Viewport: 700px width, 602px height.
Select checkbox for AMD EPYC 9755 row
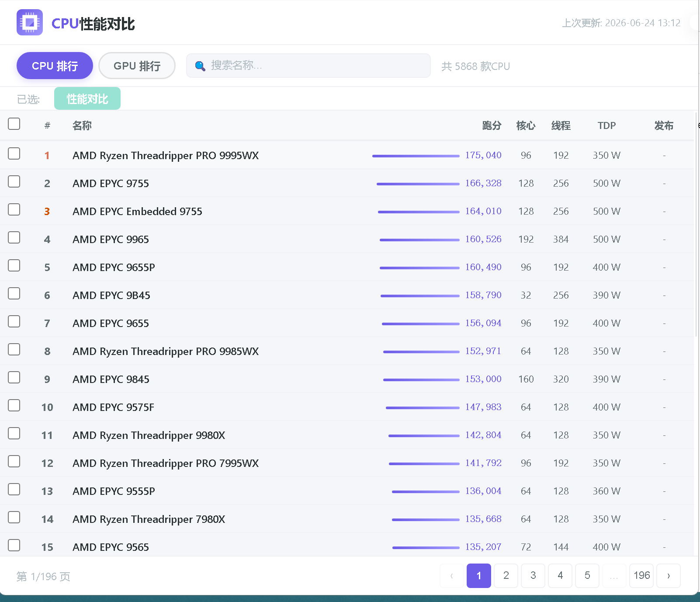14,181
